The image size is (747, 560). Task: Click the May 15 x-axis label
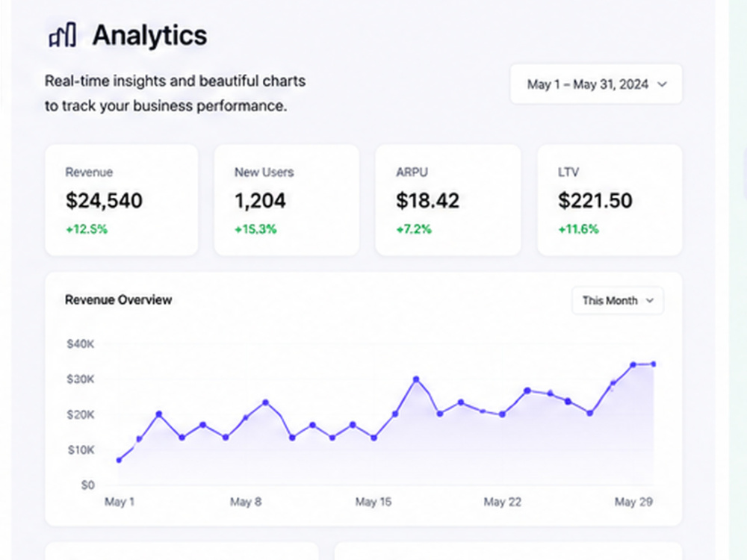click(373, 502)
